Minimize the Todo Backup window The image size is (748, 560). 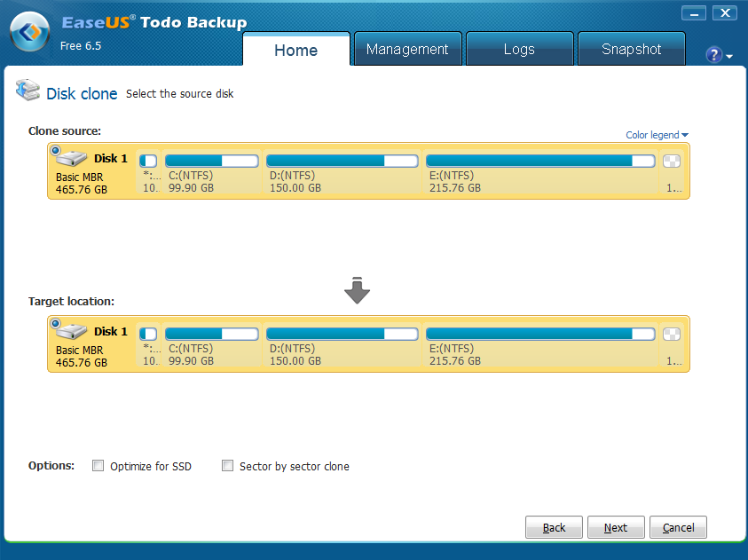694,13
